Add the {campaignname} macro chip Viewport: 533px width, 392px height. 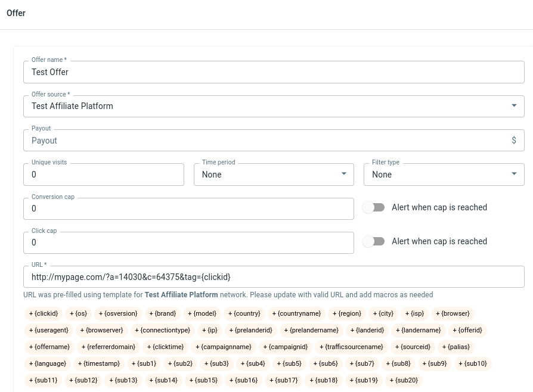tap(224, 347)
